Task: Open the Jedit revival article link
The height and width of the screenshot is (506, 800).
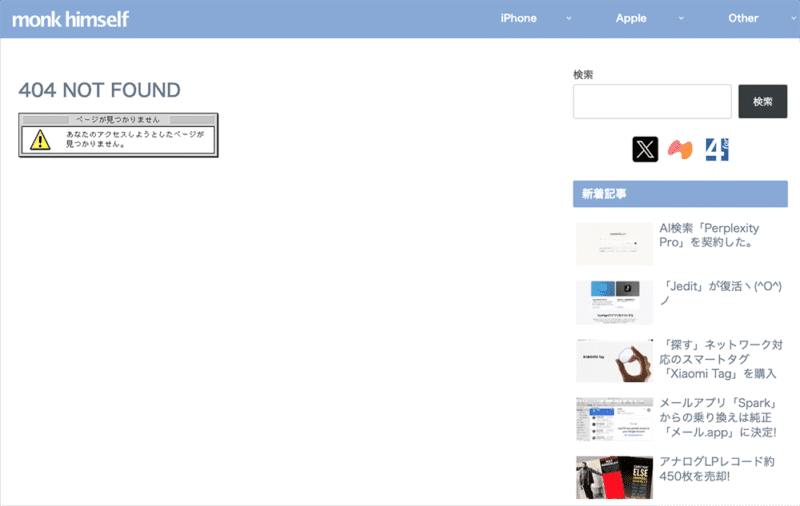Action: point(720,293)
